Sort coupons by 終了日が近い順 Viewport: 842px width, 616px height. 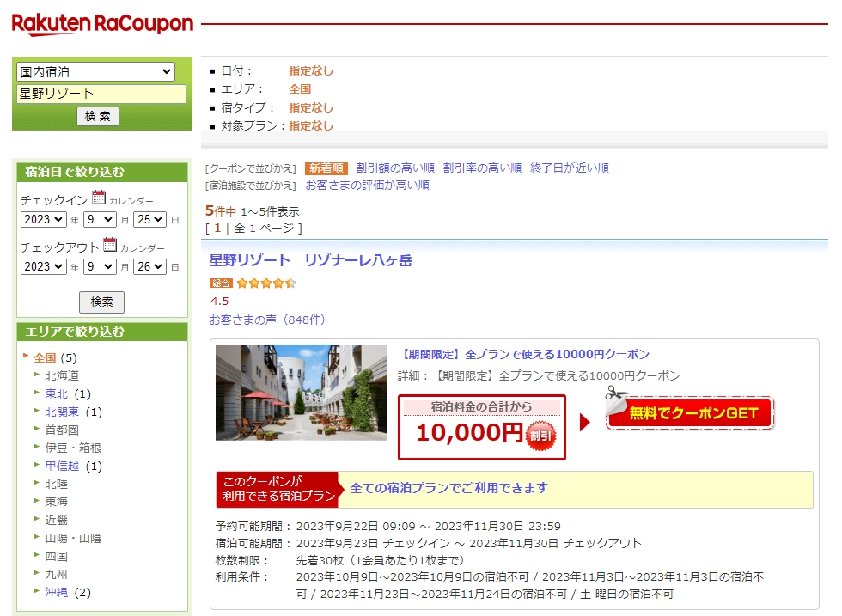569,168
